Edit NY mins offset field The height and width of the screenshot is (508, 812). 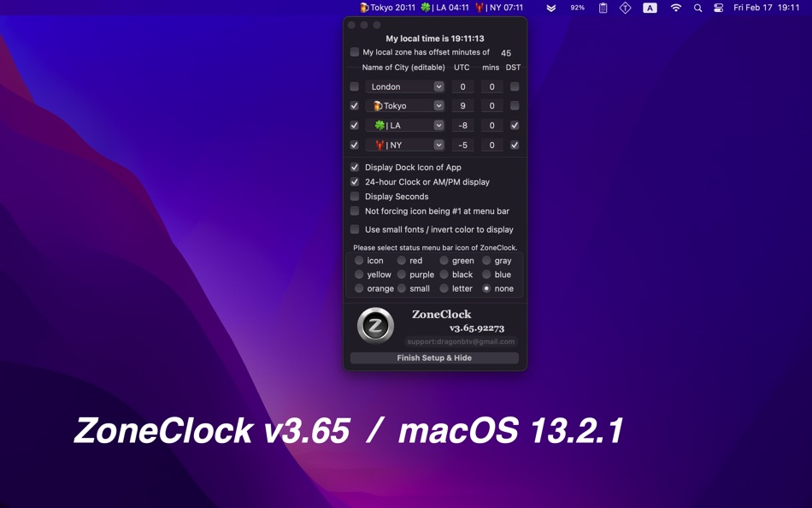(492, 145)
